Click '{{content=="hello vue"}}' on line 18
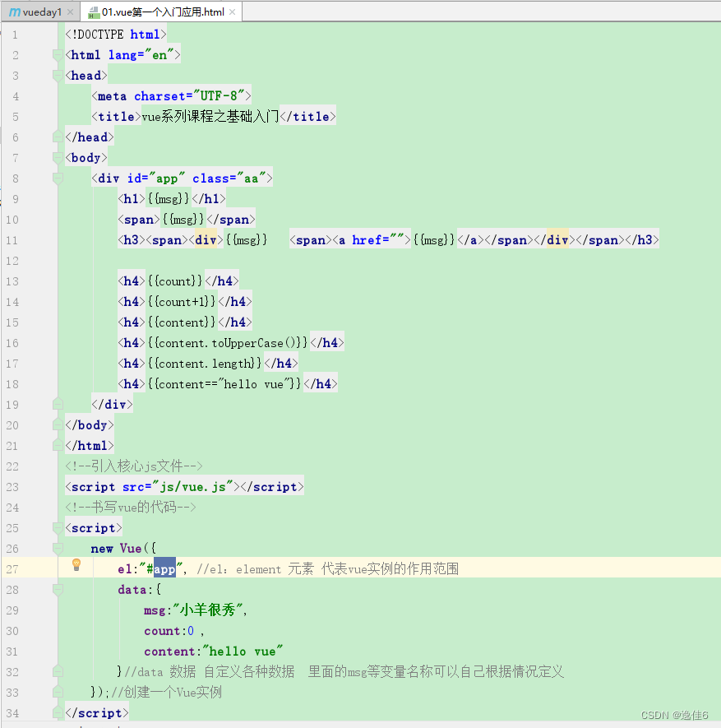This screenshot has width=721, height=728. 224,384
